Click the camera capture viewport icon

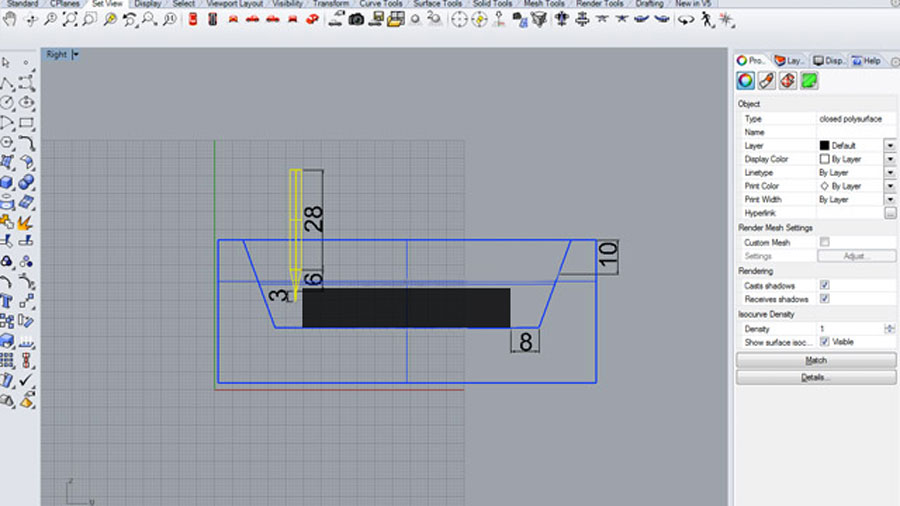(356, 20)
